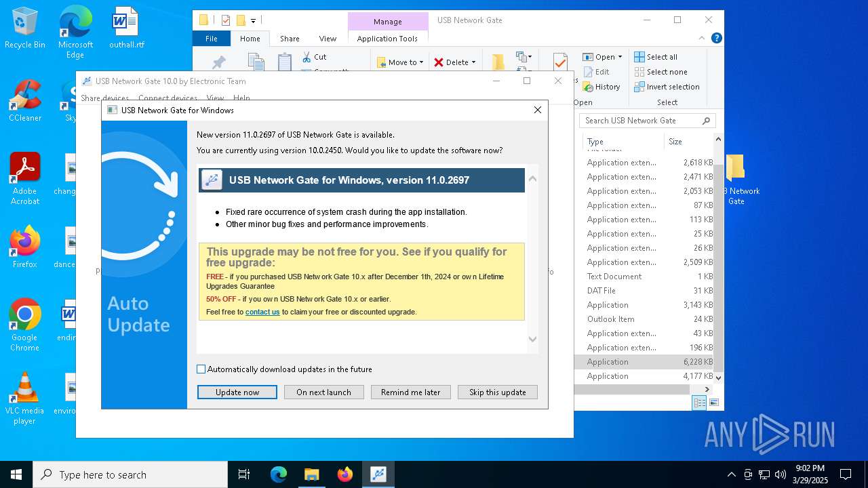The width and height of the screenshot is (868, 488).
Task: Click the search magnifier in Explorer
Action: pos(706,121)
